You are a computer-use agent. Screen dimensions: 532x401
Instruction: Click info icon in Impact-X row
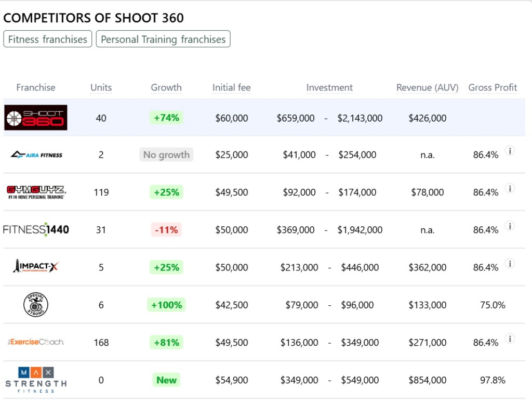pyautogui.click(x=510, y=264)
